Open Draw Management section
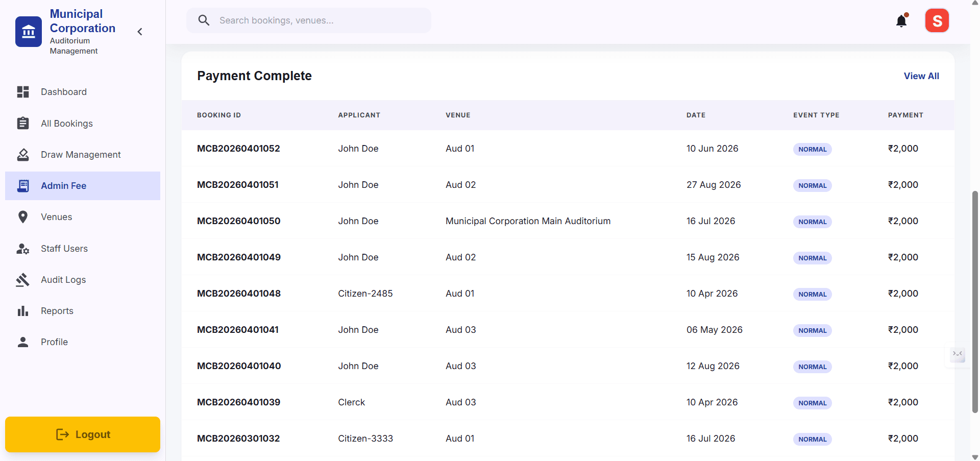 (83, 155)
